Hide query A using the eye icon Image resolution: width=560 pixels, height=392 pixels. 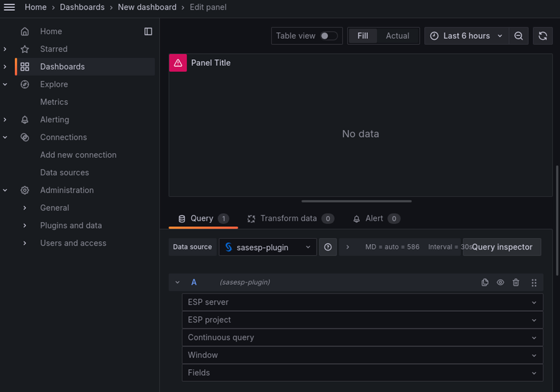[500, 282]
